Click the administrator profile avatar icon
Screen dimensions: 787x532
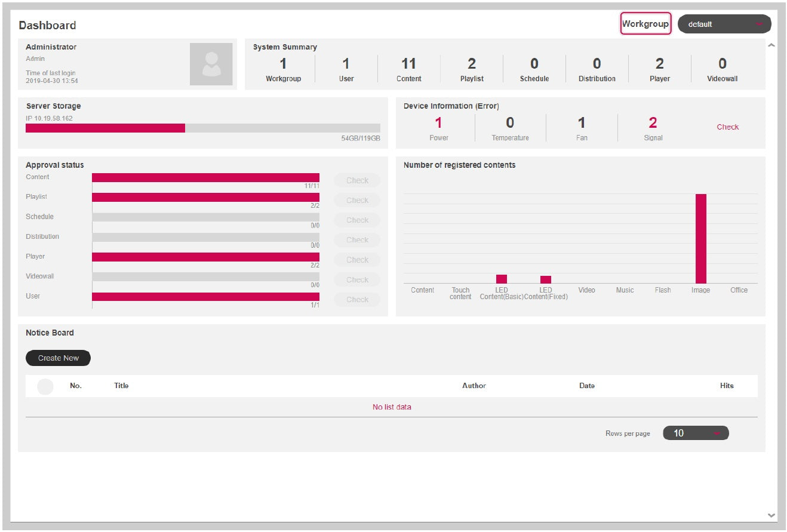pos(211,64)
